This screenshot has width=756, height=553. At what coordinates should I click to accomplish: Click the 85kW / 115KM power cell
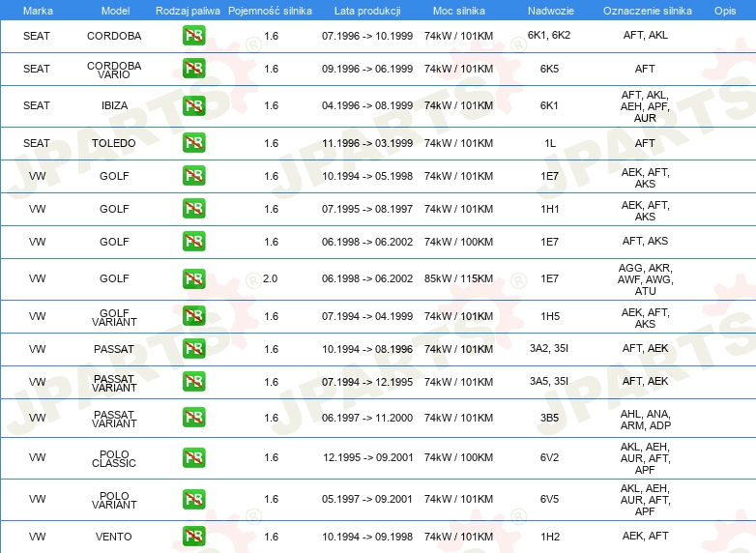pyautogui.click(x=458, y=278)
